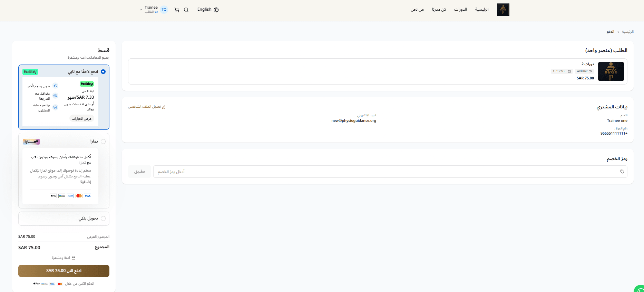Expand the Trainee account dropdown arrow

click(x=141, y=10)
